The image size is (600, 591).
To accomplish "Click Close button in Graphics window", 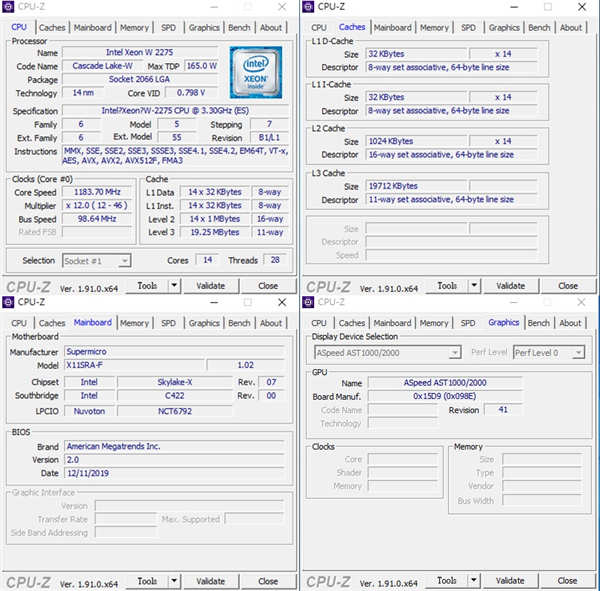I will [567, 580].
